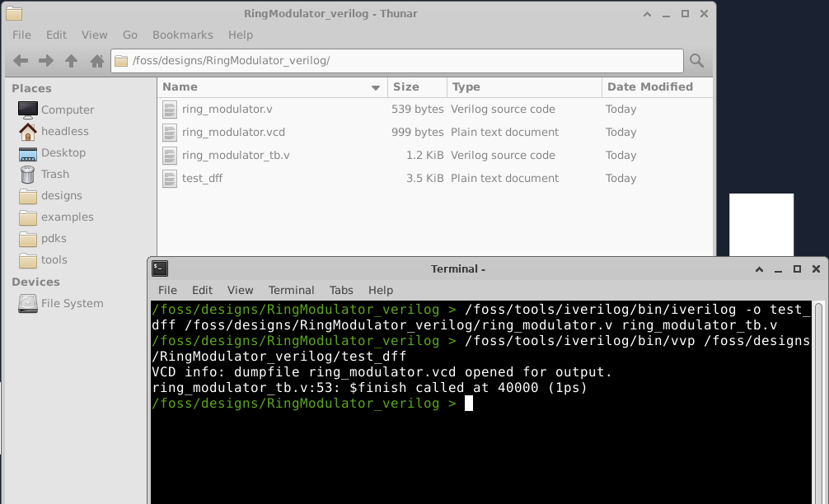
Task: Click the path location bar field
Action: coord(396,61)
